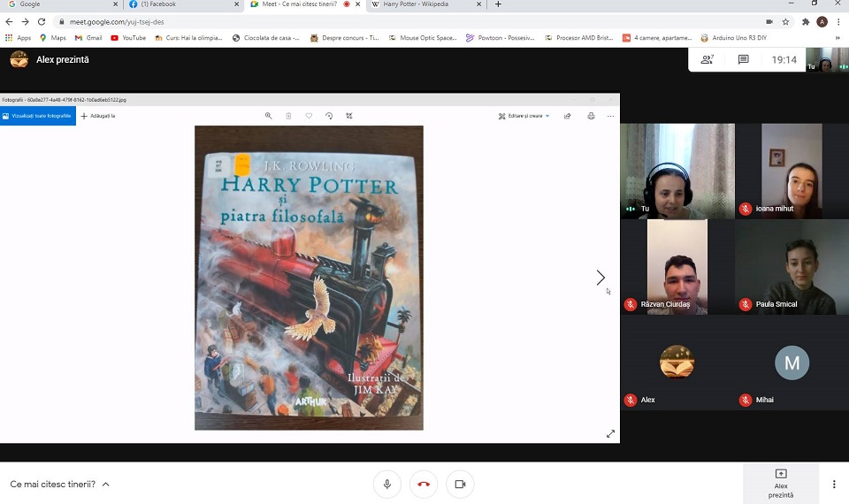
Task: Click 'Vizualizați toate fotografiile' button
Action: [x=37, y=116]
